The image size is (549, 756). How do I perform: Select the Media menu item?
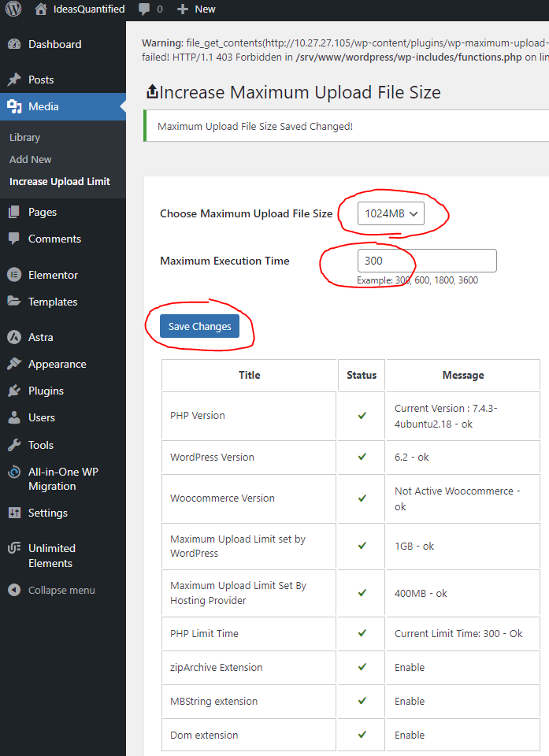click(x=63, y=106)
